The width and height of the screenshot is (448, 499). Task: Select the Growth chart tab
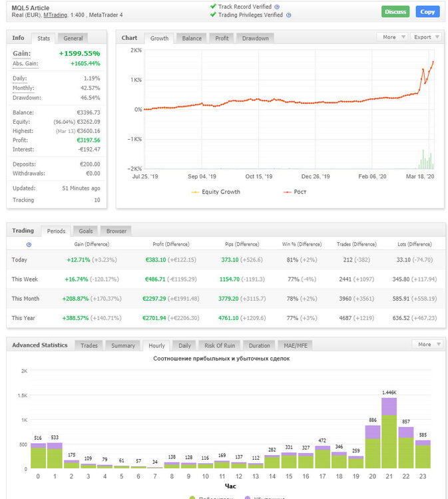tap(159, 38)
